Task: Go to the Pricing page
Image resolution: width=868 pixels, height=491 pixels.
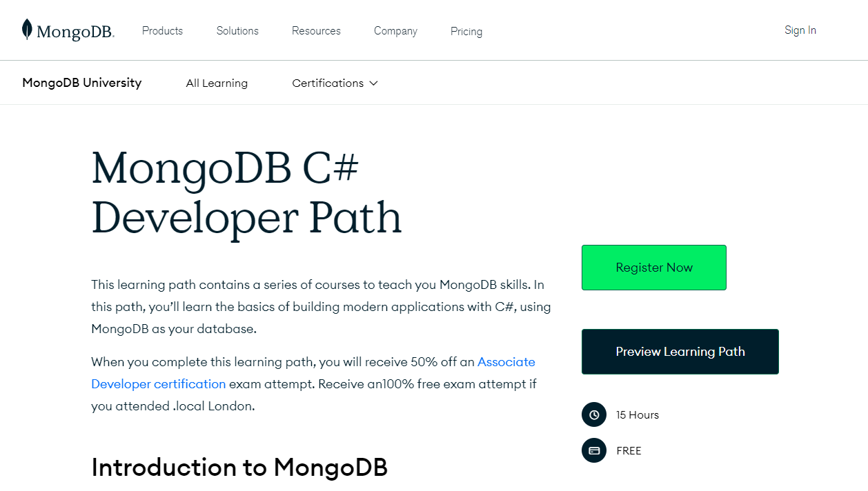Action: pos(466,31)
